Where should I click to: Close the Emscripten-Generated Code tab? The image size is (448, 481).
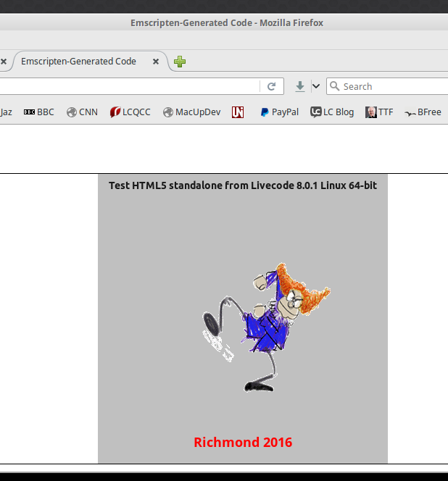coord(155,62)
